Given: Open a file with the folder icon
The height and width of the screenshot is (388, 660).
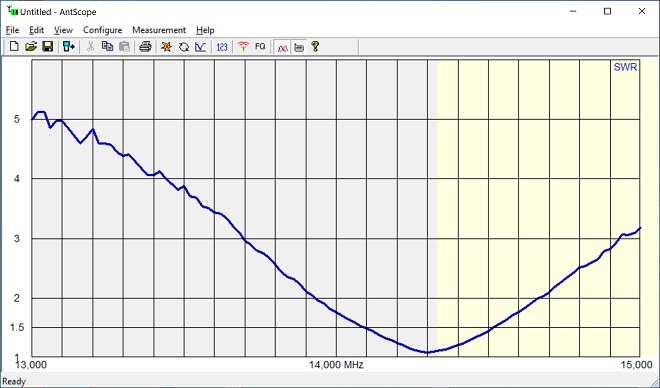Looking at the screenshot, I should 31,47.
